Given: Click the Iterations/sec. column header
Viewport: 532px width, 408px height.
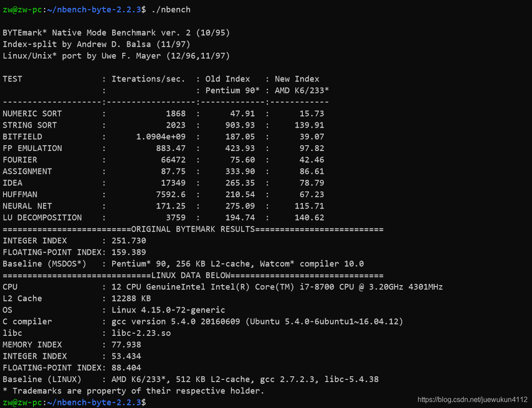Looking at the screenshot, I should [x=148, y=79].
